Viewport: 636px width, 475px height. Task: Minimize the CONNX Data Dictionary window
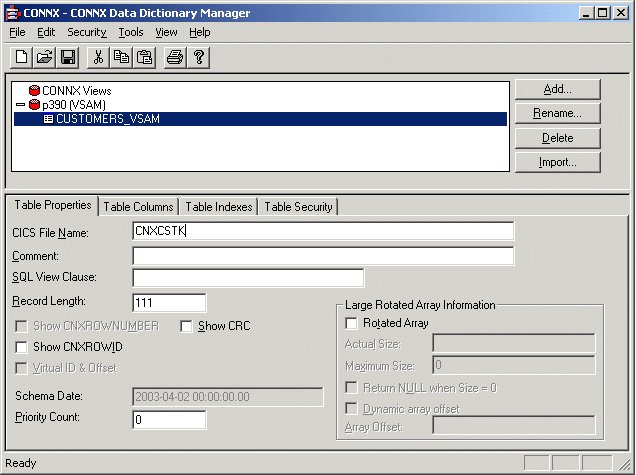click(x=585, y=13)
